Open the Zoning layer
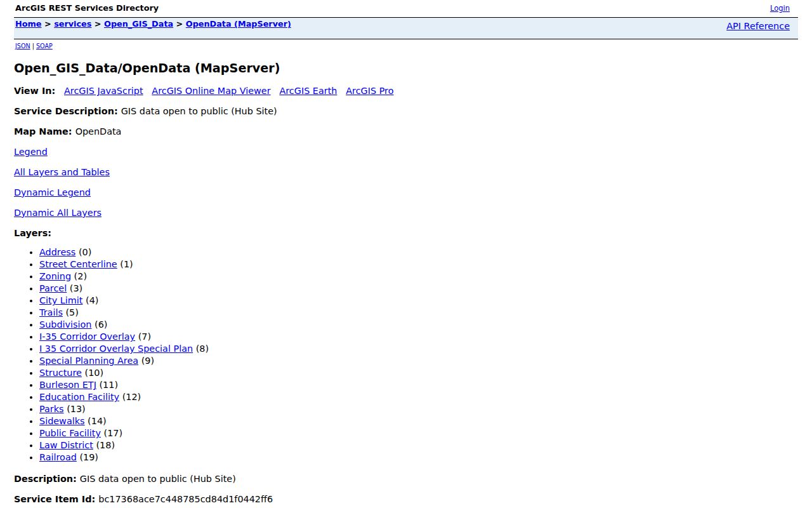The height and width of the screenshot is (508, 812). point(55,276)
